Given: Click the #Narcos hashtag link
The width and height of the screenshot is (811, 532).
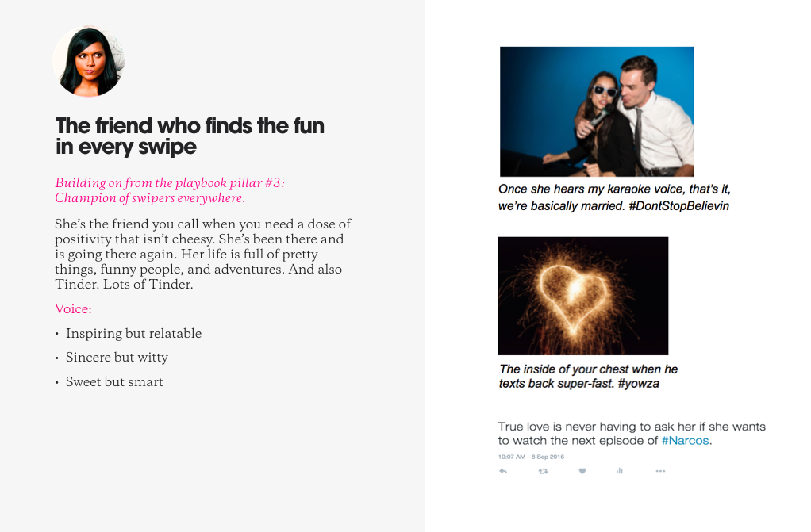Looking at the screenshot, I should (686, 441).
